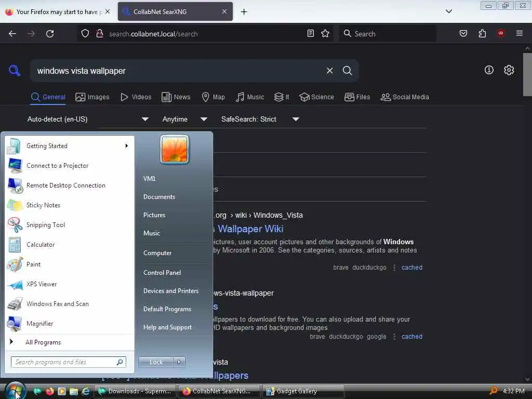
Task: Open Snipping Tool from Start menu
Action: (70, 225)
